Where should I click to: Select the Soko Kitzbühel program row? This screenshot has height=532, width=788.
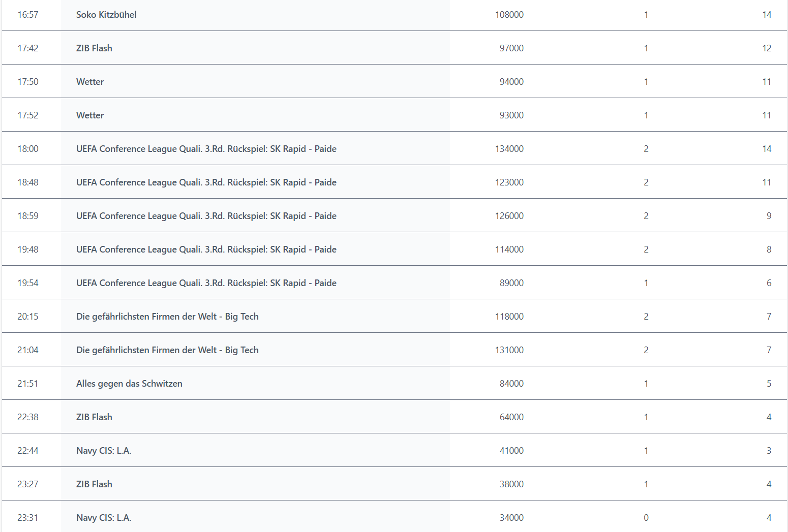tap(395, 15)
